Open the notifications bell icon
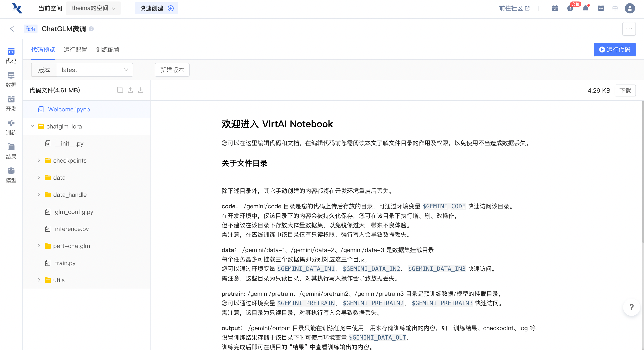The image size is (644, 350). pyautogui.click(x=585, y=9)
